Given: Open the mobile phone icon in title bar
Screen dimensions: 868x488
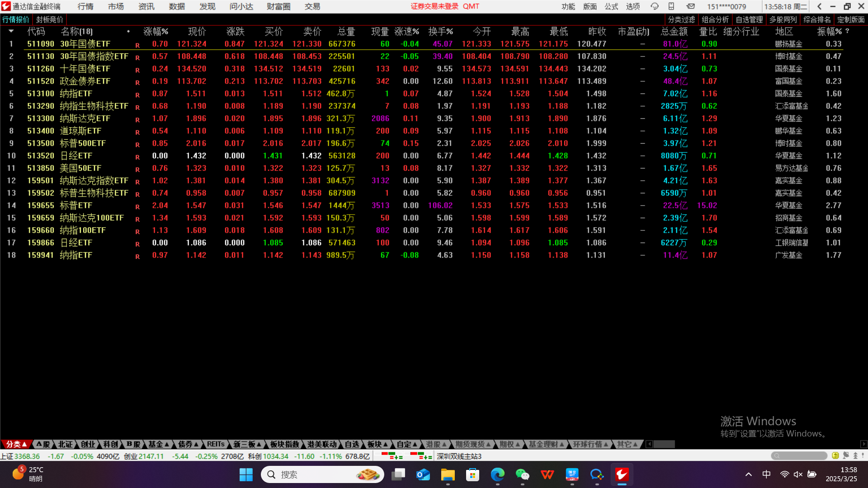Looking at the screenshot, I should (671, 6).
